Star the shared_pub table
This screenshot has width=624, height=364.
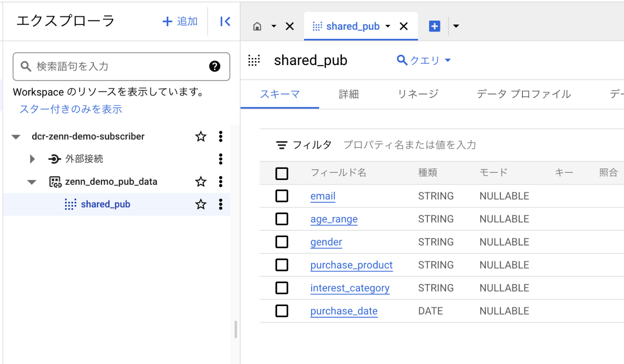[201, 204]
